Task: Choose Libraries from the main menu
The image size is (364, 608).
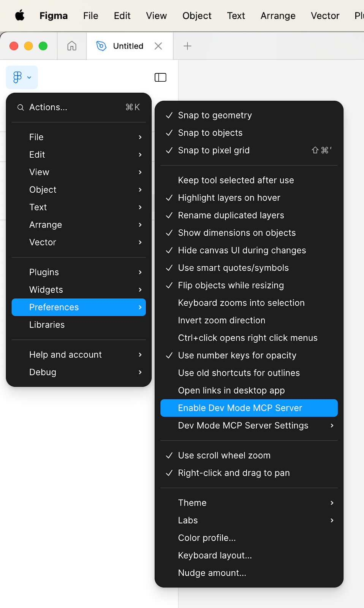Action: tap(47, 325)
